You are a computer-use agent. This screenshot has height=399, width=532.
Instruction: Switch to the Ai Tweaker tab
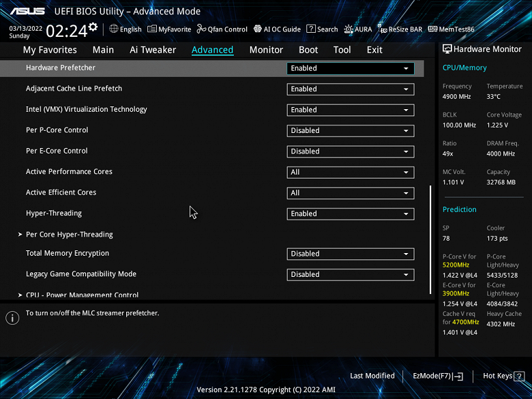[x=153, y=50]
